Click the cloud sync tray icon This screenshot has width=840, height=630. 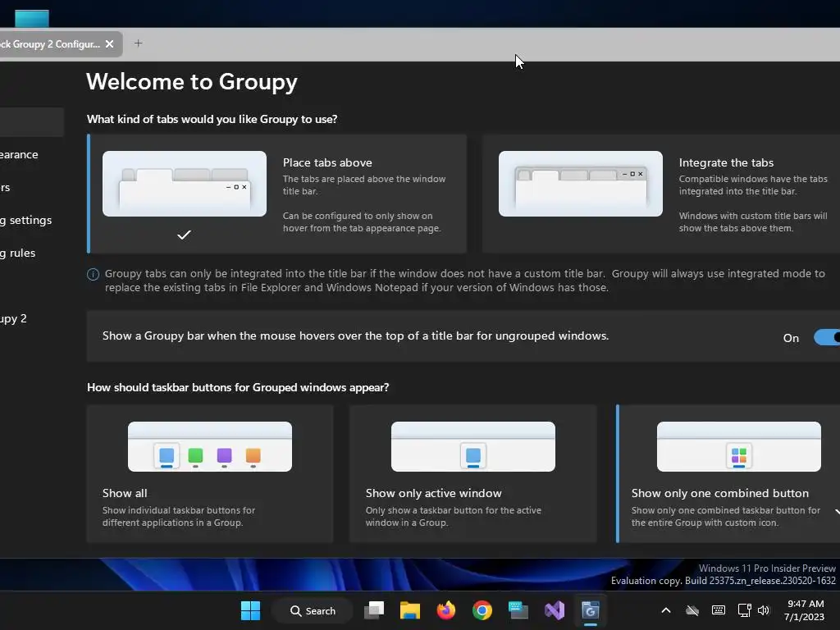[x=692, y=610]
